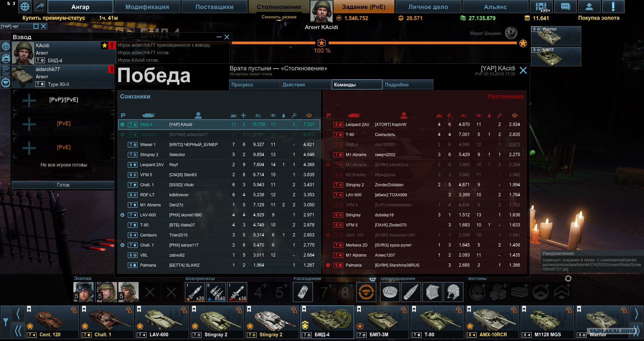644x341 pixels.
Task: Switch to the Подробно tab
Action: pyautogui.click(x=408, y=85)
